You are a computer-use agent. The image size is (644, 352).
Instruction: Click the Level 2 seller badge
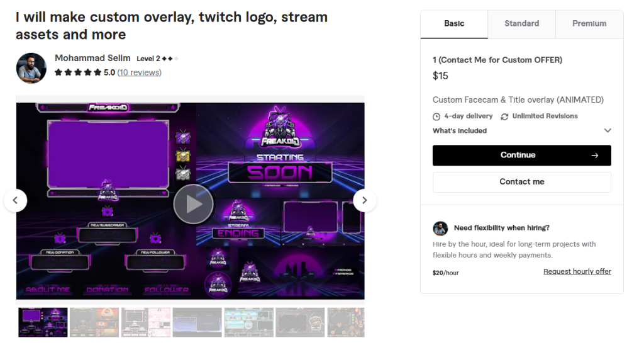point(157,59)
